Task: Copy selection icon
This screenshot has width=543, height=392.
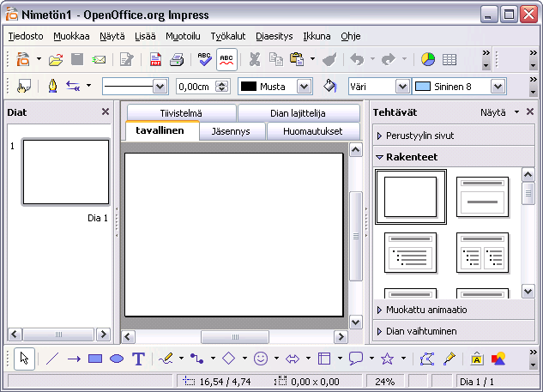Action: tap(276, 59)
